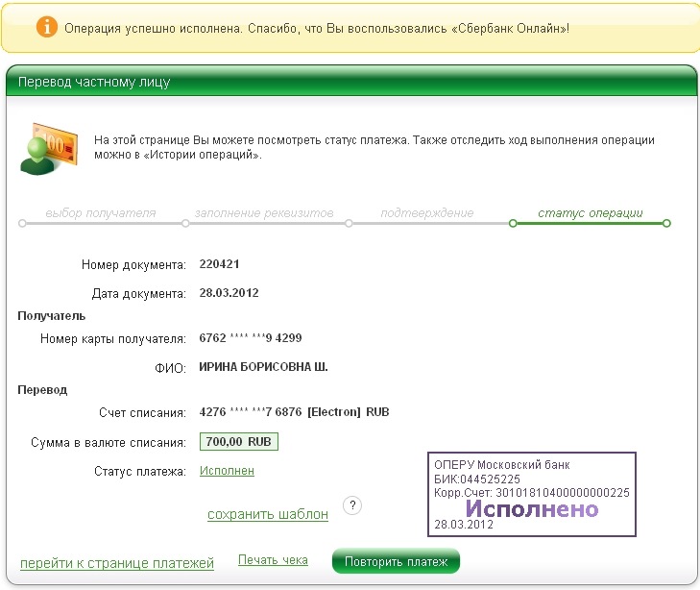Click the document number 220421
Viewport: 700px width, 590px height.
(218, 264)
